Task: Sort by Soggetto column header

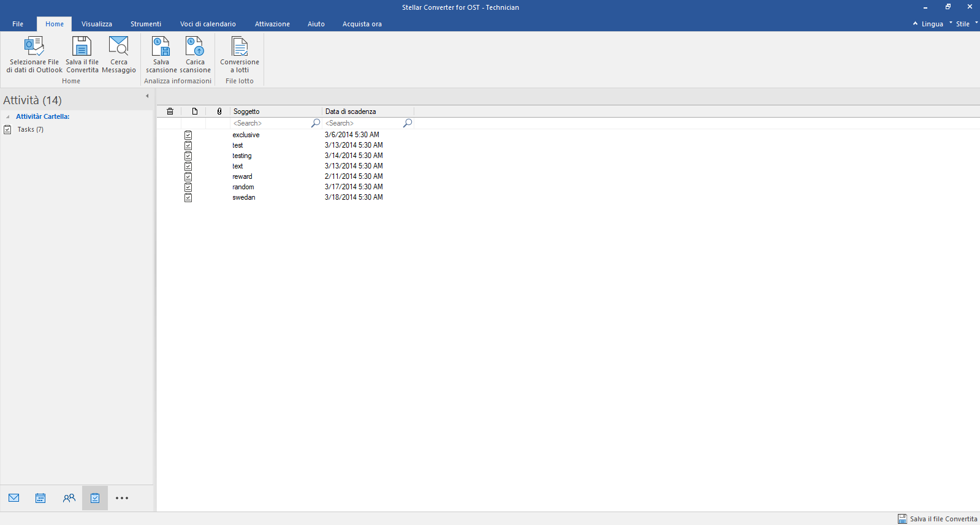Action: (276, 111)
